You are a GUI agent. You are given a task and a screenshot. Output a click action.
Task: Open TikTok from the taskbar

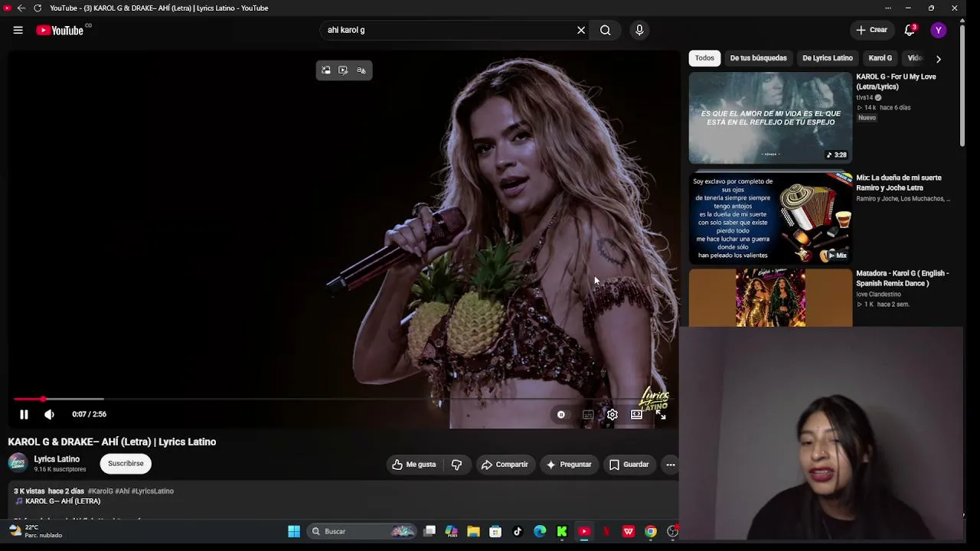point(518,532)
